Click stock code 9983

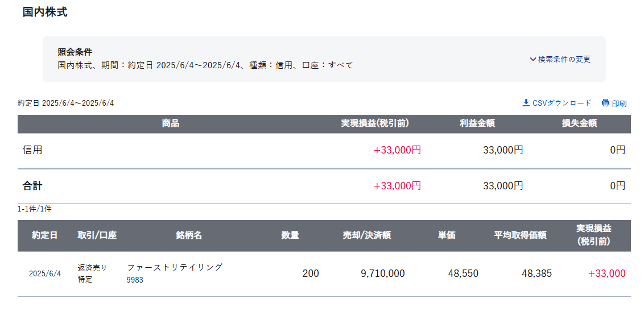pyautogui.click(x=135, y=281)
